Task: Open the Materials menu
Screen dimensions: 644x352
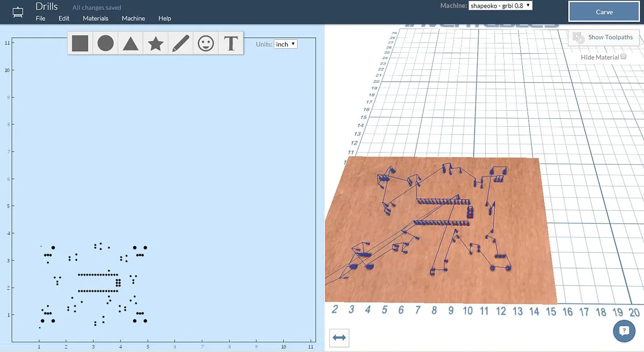Action: pyautogui.click(x=96, y=18)
